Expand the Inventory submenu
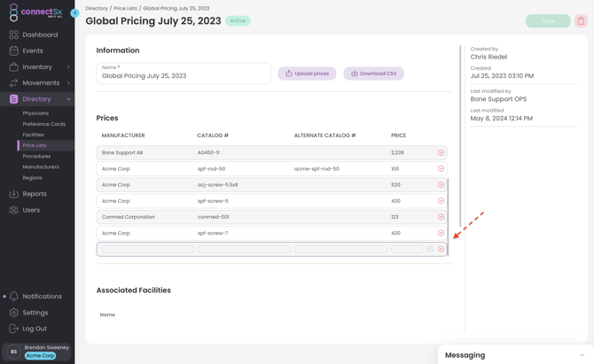 coord(68,67)
